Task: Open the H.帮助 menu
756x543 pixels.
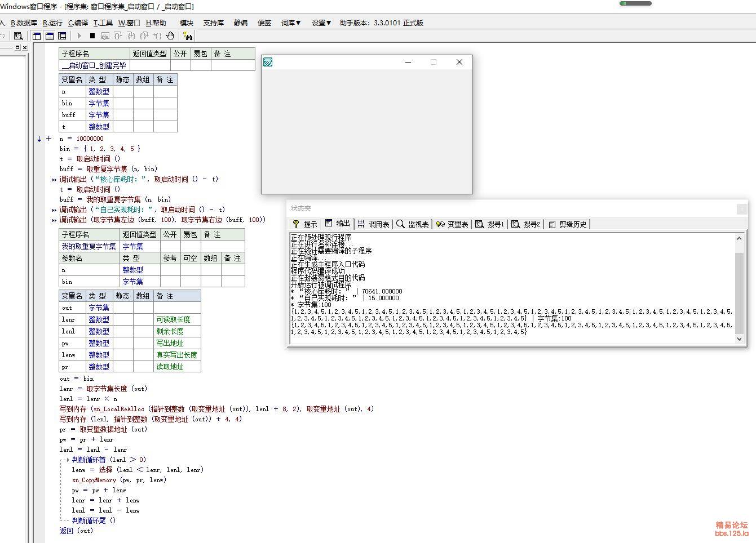Action: pos(156,23)
